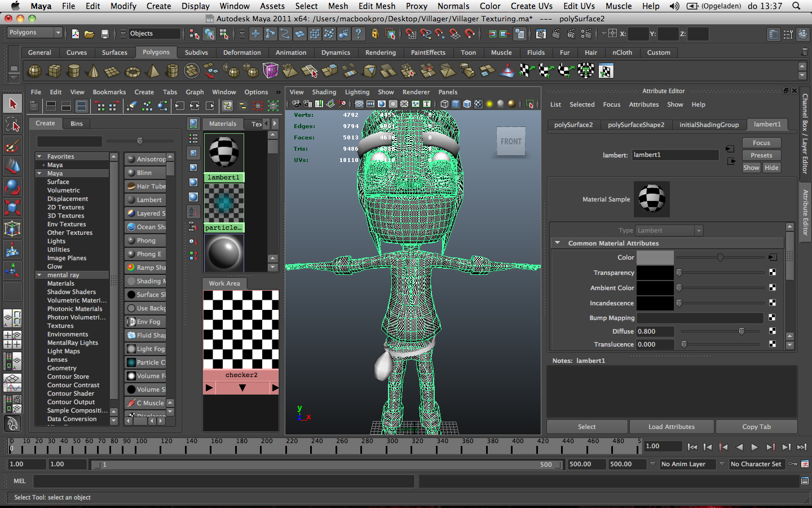Open the viewport Shading menu
Image resolution: width=812 pixels, height=508 pixels.
(324, 92)
